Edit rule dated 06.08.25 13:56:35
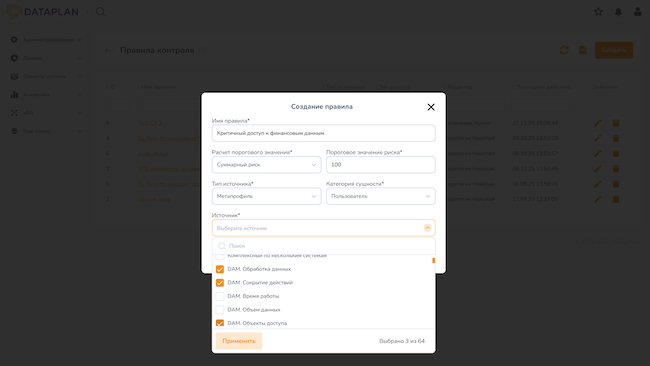Viewport: 650px width, 366px height. pyautogui.click(x=597, y=184)
